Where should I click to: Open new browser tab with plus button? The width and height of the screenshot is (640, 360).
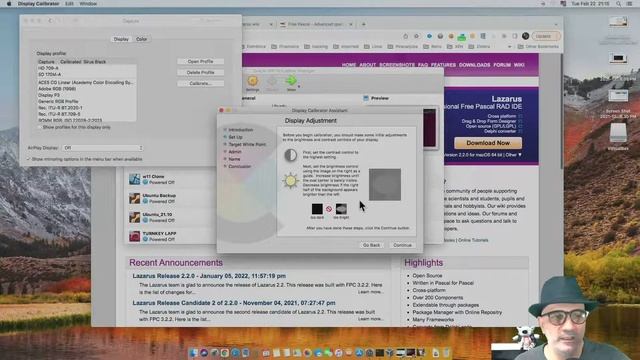click(364, 24)
